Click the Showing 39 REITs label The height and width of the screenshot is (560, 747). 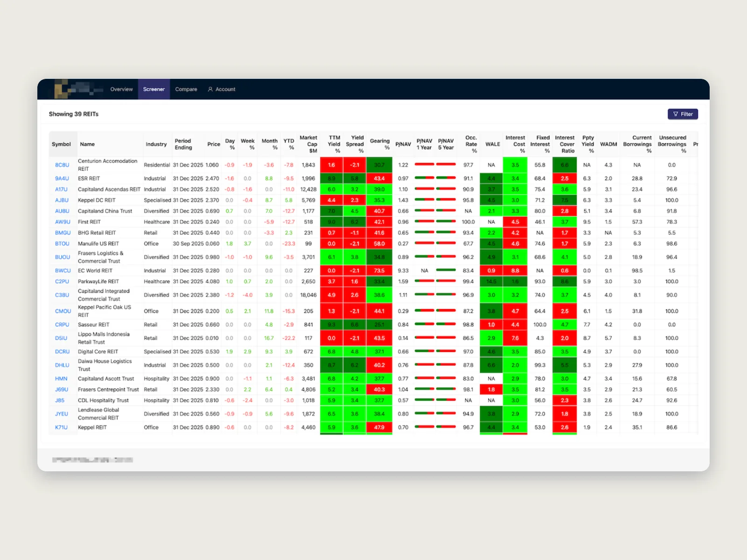pos(74,114)
